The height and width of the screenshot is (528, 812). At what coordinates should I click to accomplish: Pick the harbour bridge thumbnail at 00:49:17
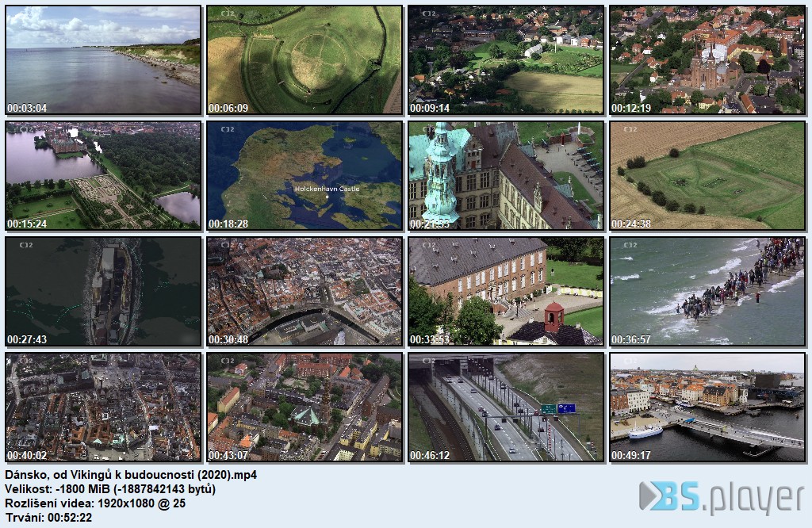coord(707,407)
